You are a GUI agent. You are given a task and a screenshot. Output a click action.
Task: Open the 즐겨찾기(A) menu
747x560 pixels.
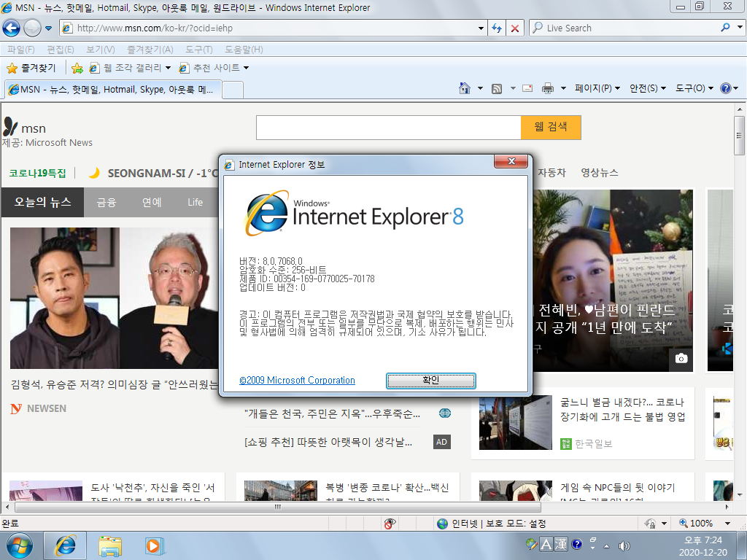(150, 50)
